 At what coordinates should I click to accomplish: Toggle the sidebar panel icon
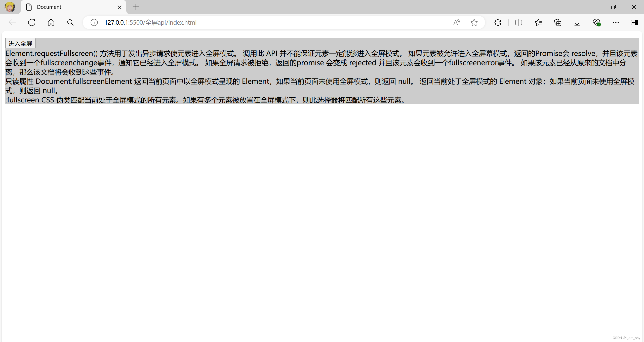(x=634, y=22)
